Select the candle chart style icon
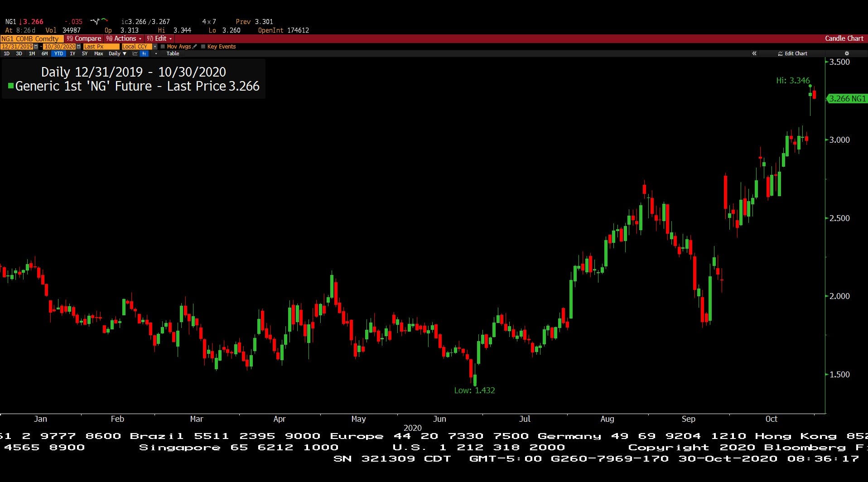This screenshot has height=482, width=868. 144,53
